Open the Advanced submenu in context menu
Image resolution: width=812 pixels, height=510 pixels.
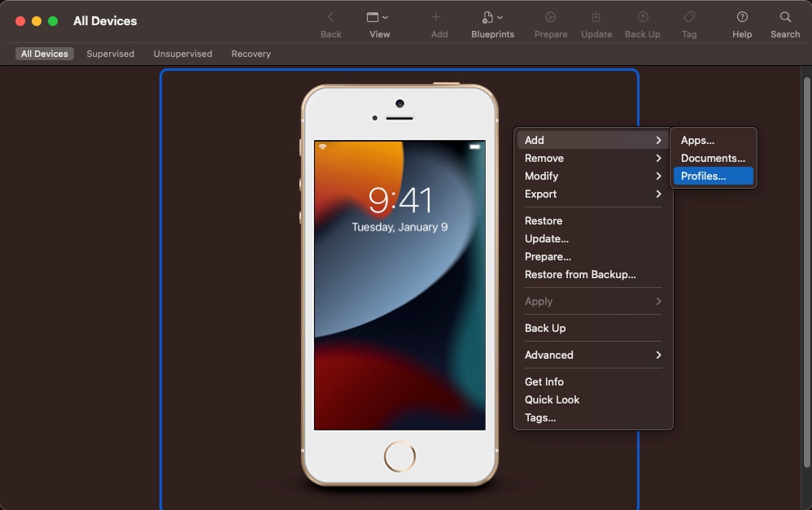(x=593, y=355)
